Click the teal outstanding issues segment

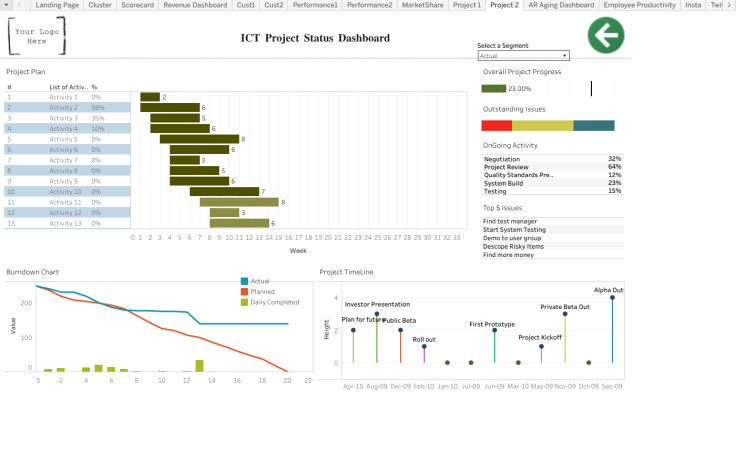point(594,125)
